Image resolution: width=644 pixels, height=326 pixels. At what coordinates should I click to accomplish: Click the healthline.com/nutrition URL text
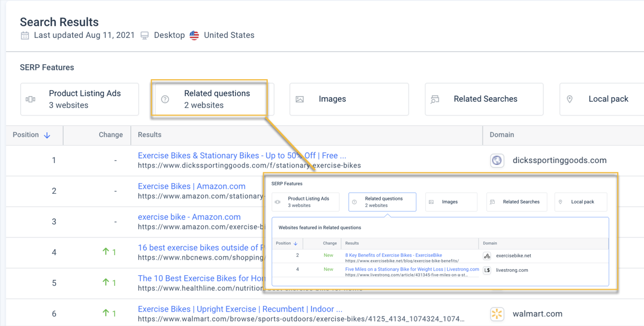pyautogui.click(x=200, y=288)
